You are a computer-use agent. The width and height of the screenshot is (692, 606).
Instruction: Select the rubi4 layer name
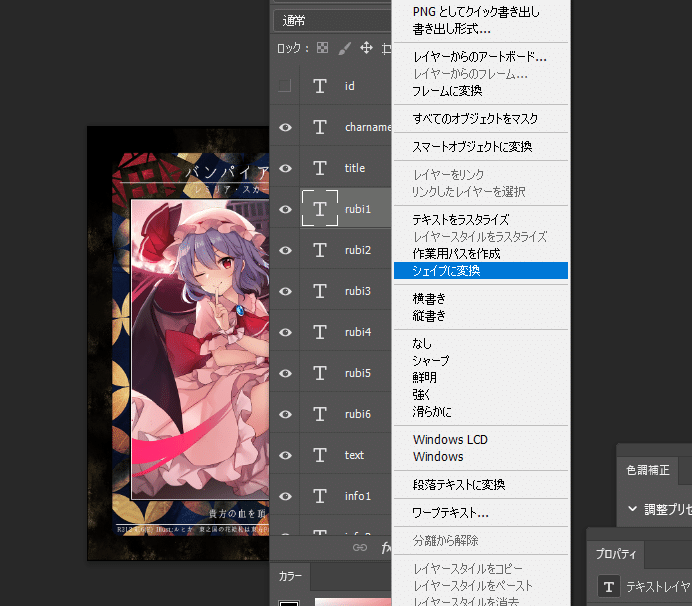(x=358, y=332)
